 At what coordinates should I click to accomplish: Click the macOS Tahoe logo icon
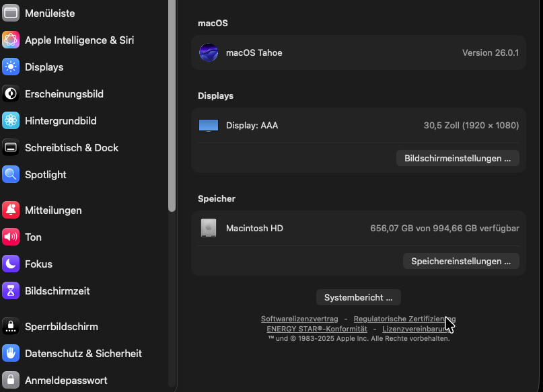pyautogui.click(x=209, y=53)
